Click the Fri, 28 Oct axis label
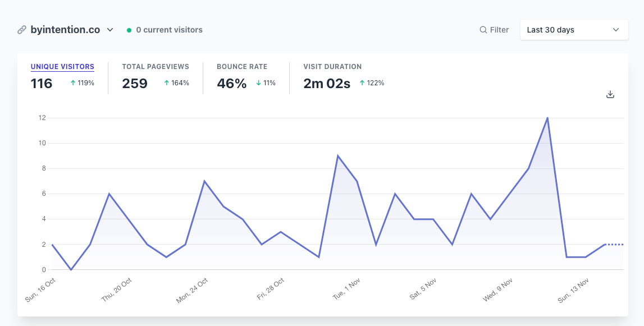The image size is (644, 326). click(x=271, y=289)
